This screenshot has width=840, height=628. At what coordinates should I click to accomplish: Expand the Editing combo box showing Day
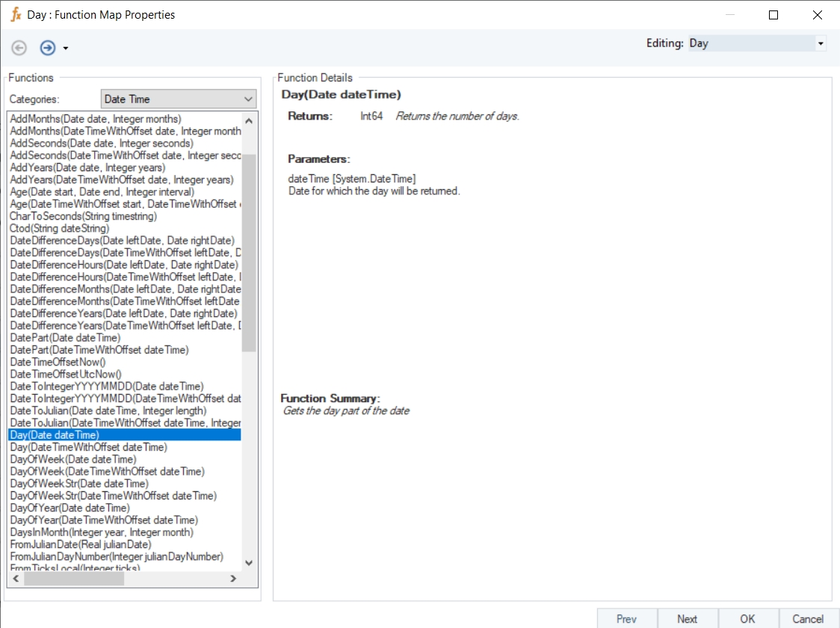(x=821, y=43)
